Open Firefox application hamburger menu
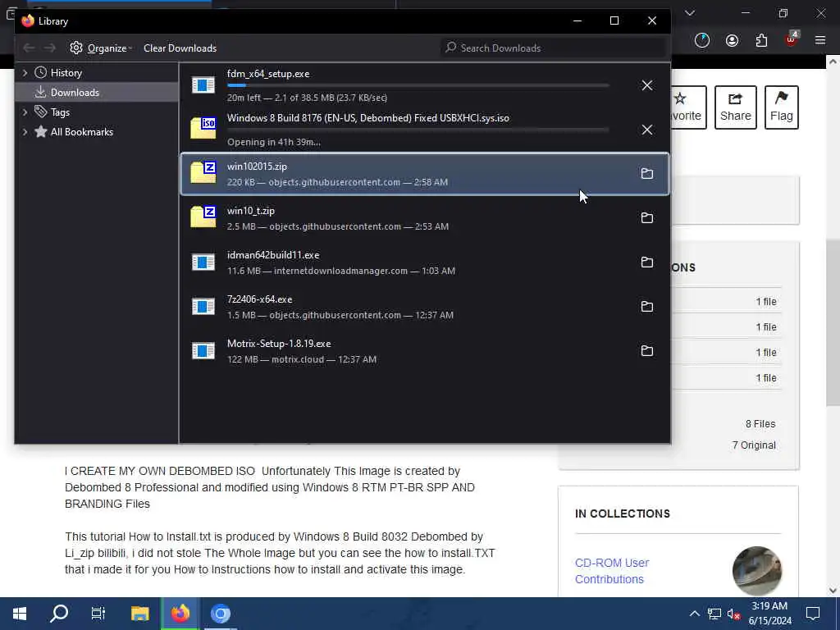840x630 pixels. click(x=820, y=40)
